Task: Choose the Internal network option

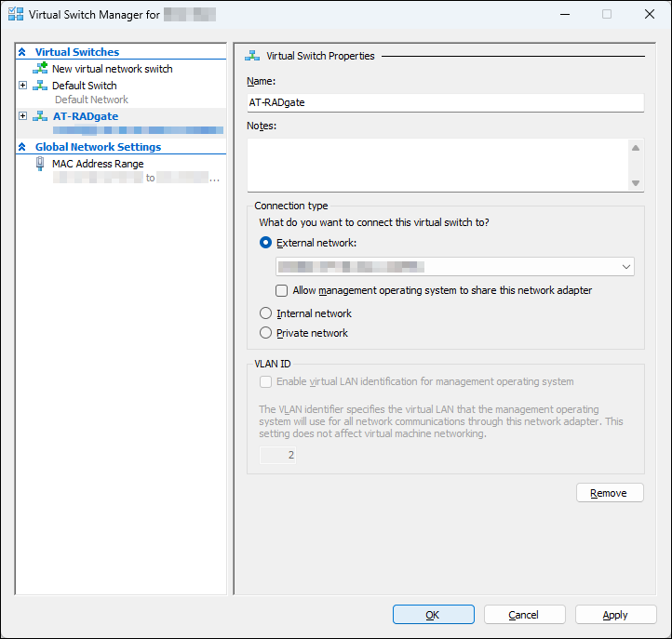Action: 266,313
